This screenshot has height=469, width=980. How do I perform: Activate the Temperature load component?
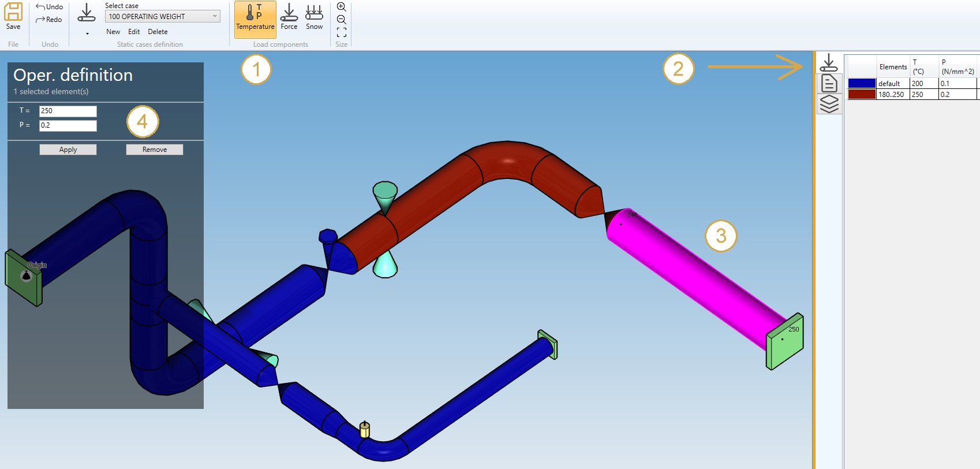point(255,18)
